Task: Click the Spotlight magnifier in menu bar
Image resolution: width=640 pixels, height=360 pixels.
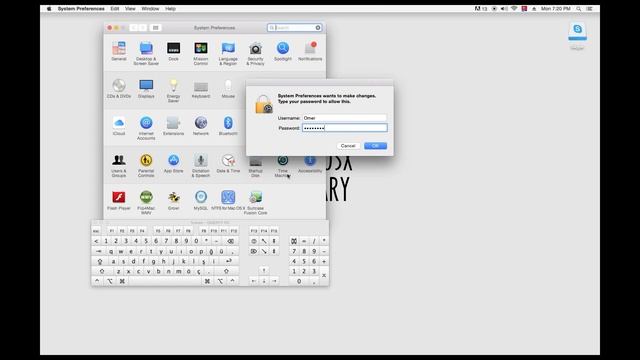Action: point(579,9)
